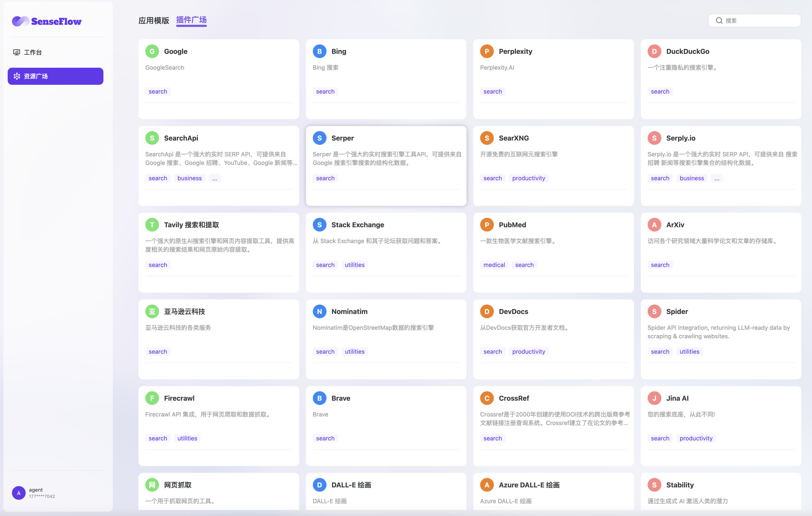Click the DALL-E 绘画 blue icon
The height and width of the screenshot is (516, 812).
point(319,485)
